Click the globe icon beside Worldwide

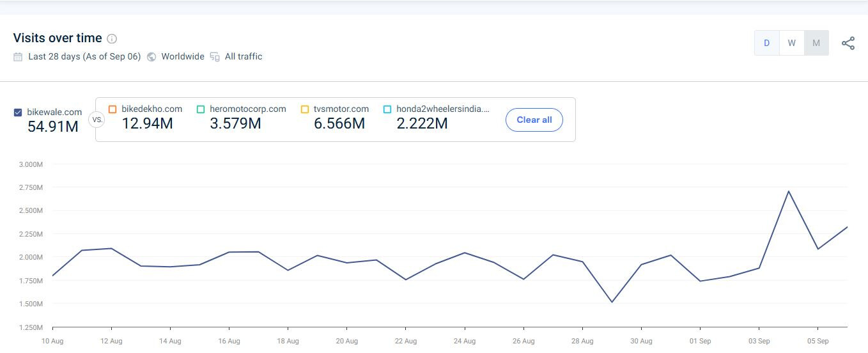click(x=151, y=57)
